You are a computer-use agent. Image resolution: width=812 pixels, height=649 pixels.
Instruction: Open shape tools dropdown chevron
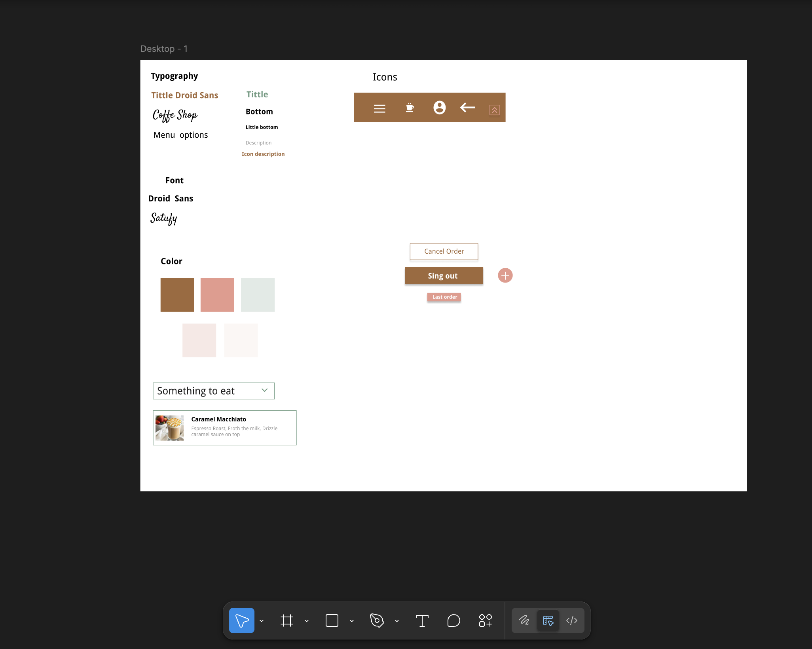[x=352, y=621]
